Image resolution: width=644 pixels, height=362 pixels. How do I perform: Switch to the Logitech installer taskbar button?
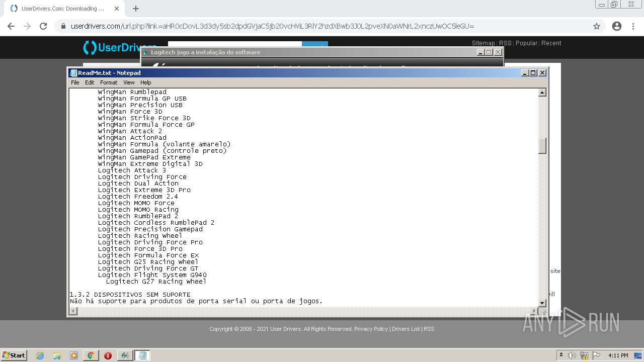[125, 355]
